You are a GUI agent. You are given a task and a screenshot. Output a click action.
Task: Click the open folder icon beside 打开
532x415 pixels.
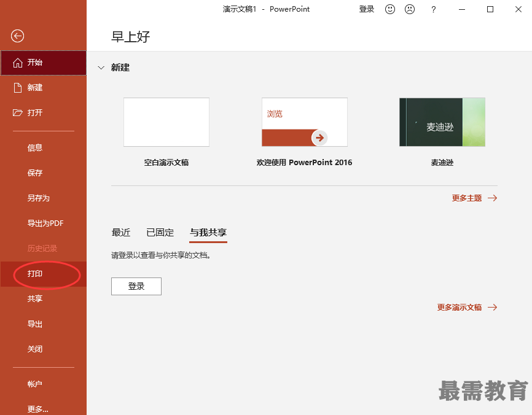pos(18,112)
